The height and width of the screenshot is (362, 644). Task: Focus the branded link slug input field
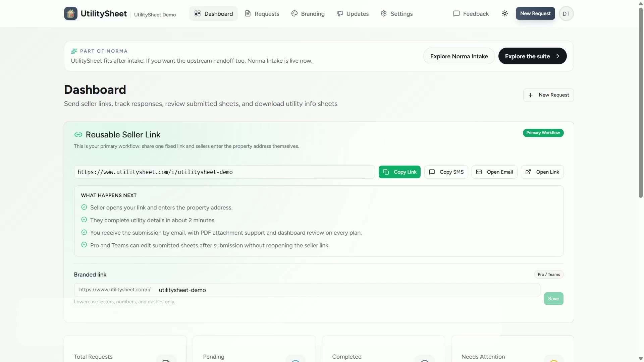(x=347, y=290)
